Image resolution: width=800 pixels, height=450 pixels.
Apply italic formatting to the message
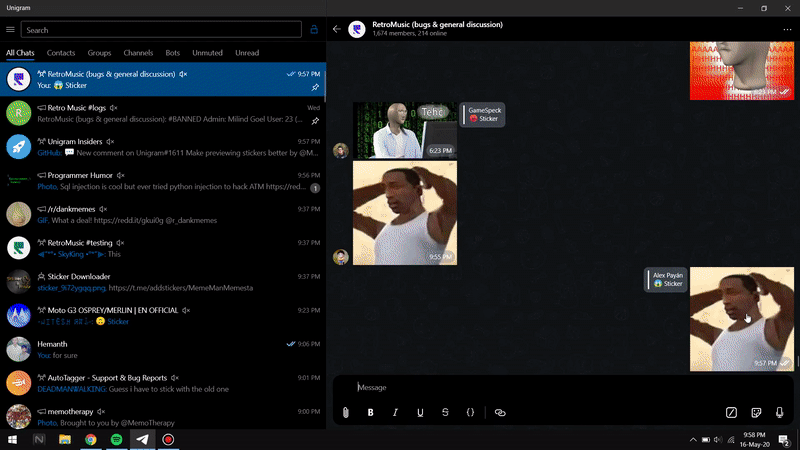tap(395, 412)
